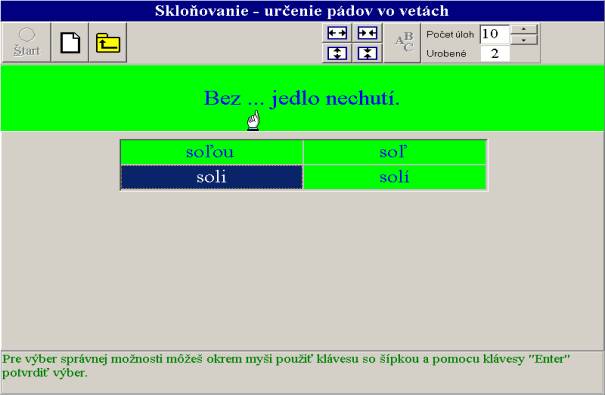
Task: Click the "Urobené" label
Action: click(x=446, y=54)
